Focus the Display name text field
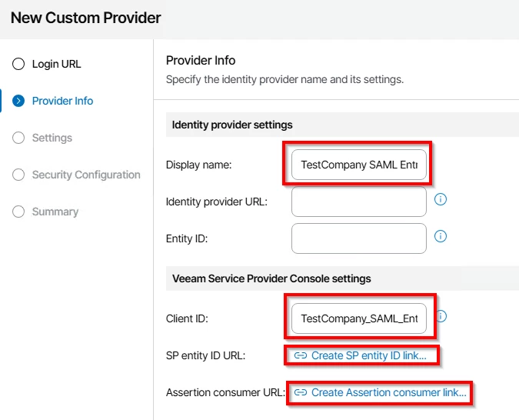Viewport: 519px width, 420px height. pos(358,165)
